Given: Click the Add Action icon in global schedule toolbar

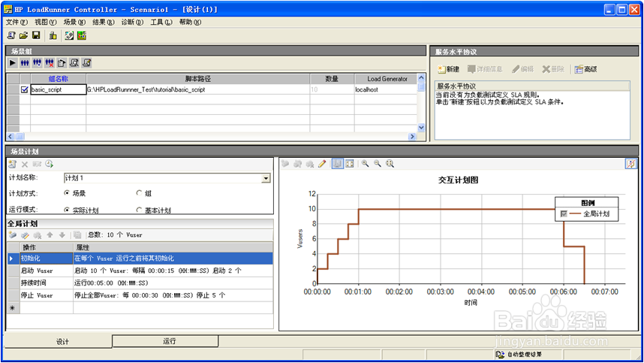Looking at the screenshot, I should coord(13,235).
